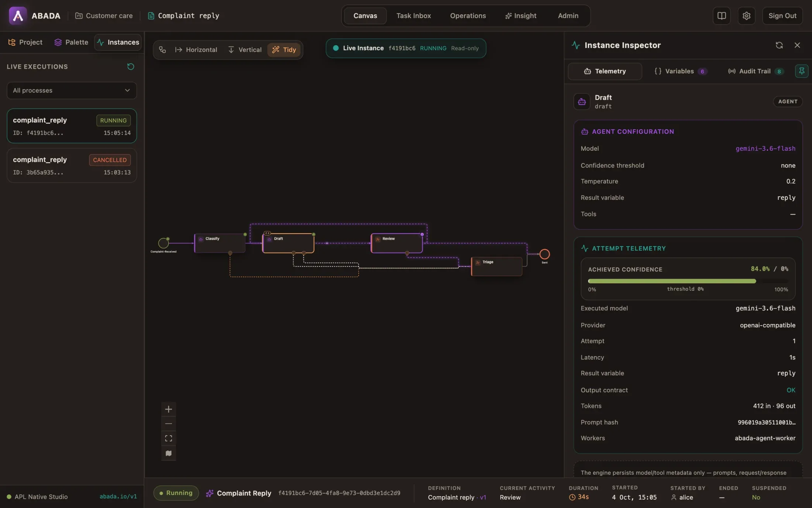Refresh the Instance Inspector
Image resolution: width=812 pixels, height=508 pixels.
click(779, 45)
